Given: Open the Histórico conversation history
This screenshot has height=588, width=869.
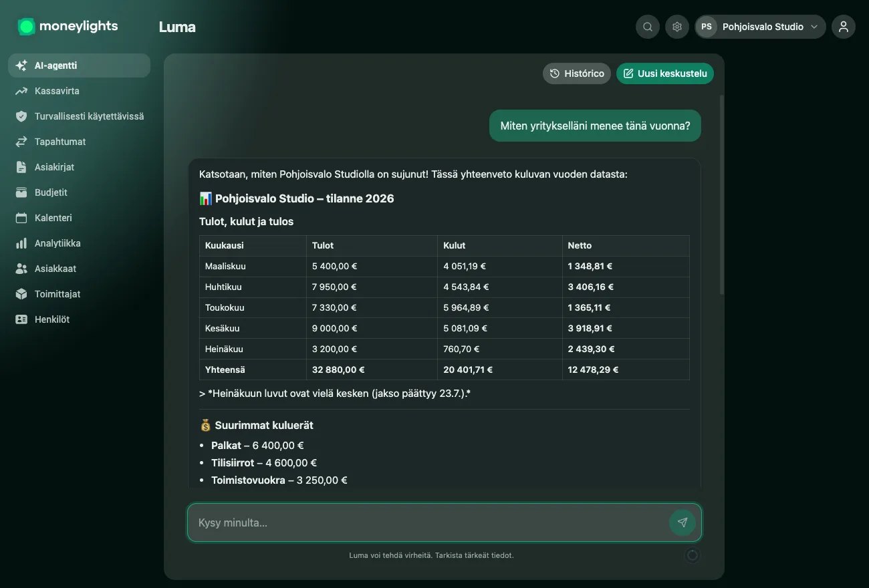Looking at the screenshot, I should pos(577,73).
